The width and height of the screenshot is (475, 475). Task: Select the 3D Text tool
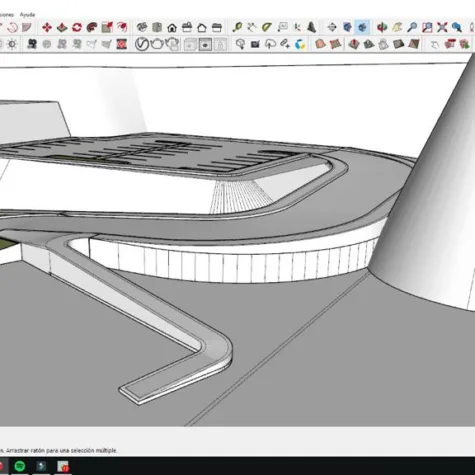312,27
